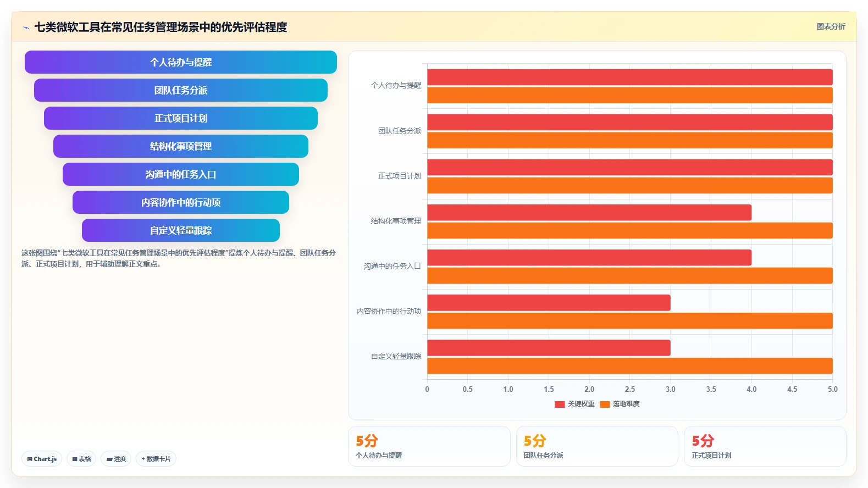Image resolution: width=868 pixels, height=488 pixels.
Task: Click the orange 落地难度 bar for 团队任务分派
Action: (630, 140)
